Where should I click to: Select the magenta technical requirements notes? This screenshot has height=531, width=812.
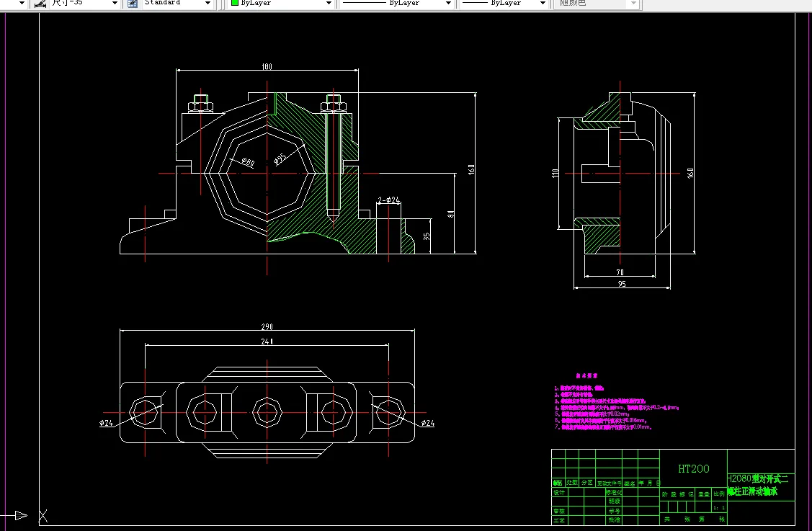[x=612, y=407]
